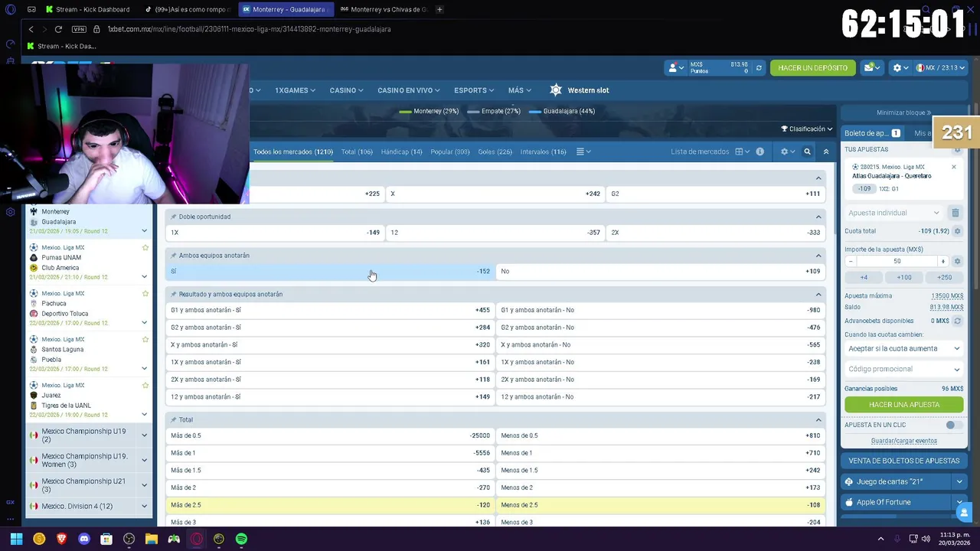Open the Intervalos (116) markets tab

(x=543, y=152)
